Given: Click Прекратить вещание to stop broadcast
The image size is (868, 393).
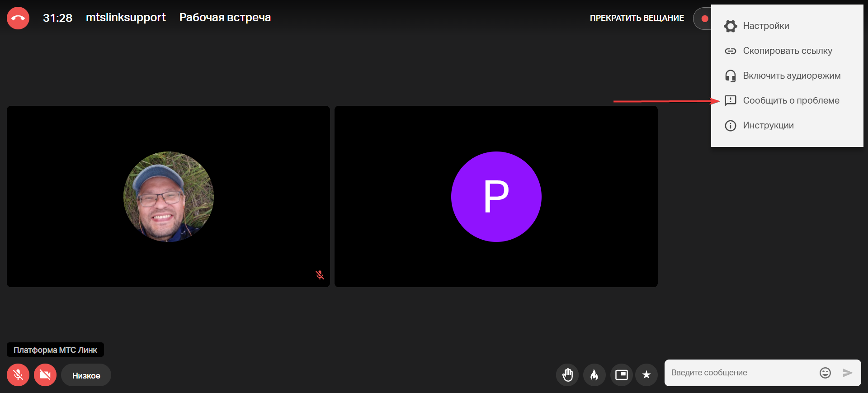Looking at the screenshot, I should coord(637,18).
